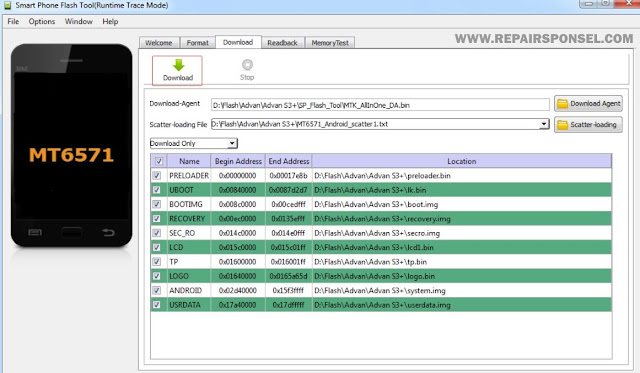The height and width of the screenshot is (373, 640).
Task: Click the Stop circle icon
Action: coord(247,64)
